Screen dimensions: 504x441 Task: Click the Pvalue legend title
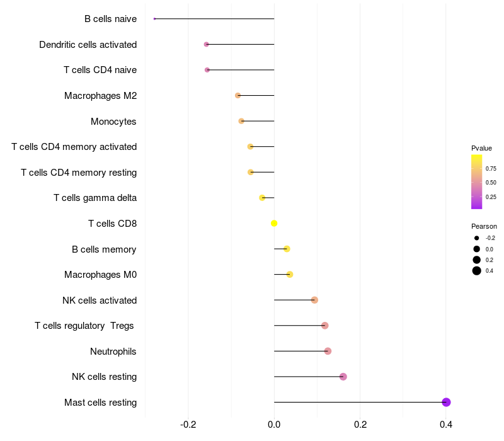[481, 148]
